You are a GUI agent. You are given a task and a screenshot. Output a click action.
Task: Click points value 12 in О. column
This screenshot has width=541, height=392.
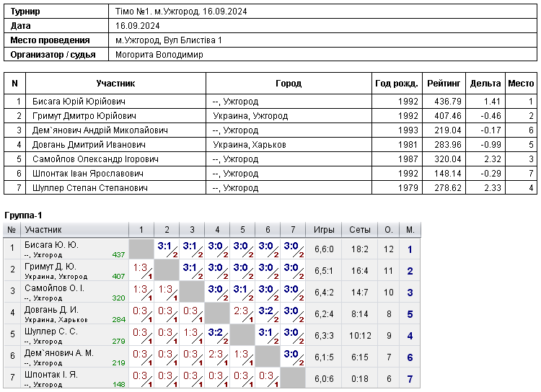389,249
